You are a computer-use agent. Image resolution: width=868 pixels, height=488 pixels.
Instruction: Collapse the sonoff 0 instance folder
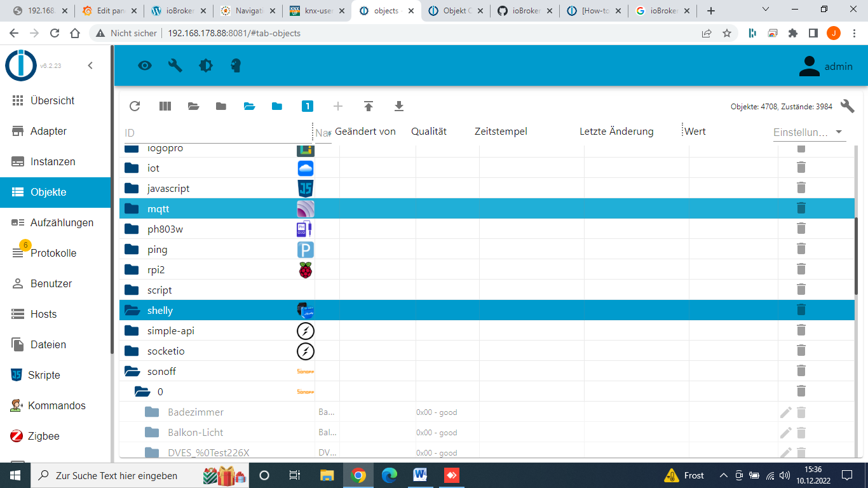[142, 391]
